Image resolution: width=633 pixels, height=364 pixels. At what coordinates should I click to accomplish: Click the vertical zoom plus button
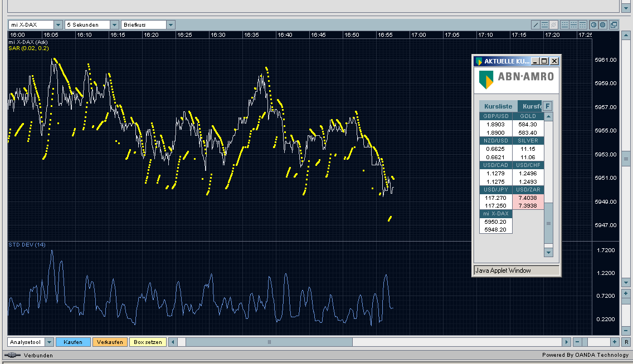pos(626,293)
